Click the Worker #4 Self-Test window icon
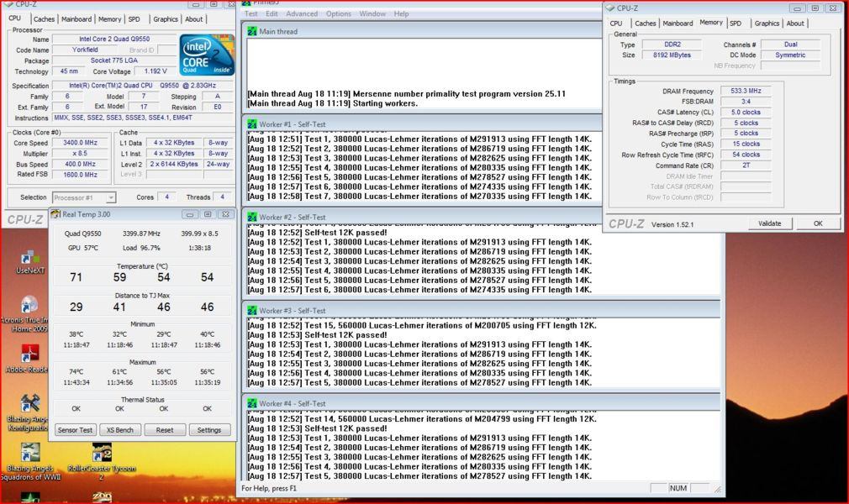 coord(252,404)
